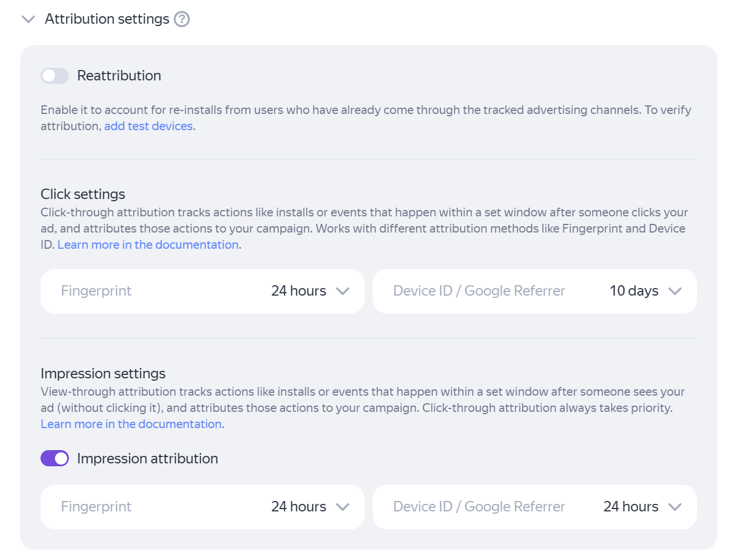Viewport: 734px width, 560px height.
Task: Collapse the Attribution settings section chevron
Action: pos(28,20)
